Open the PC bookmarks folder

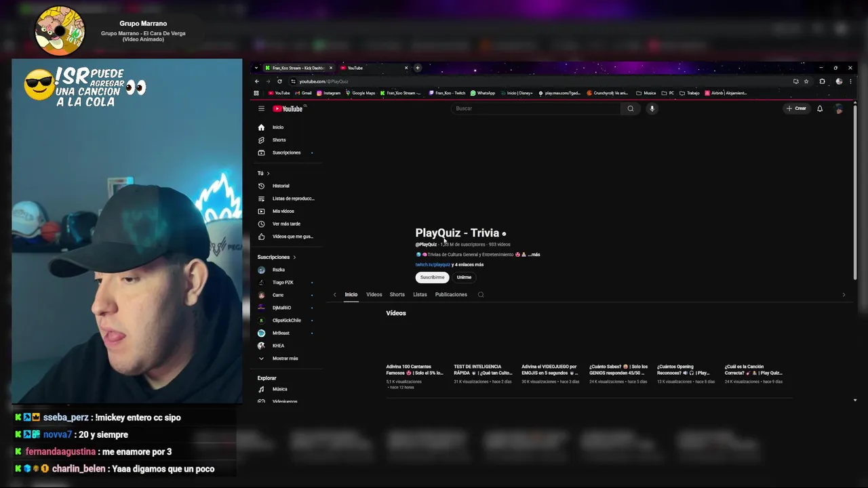[x=668, y=93]
